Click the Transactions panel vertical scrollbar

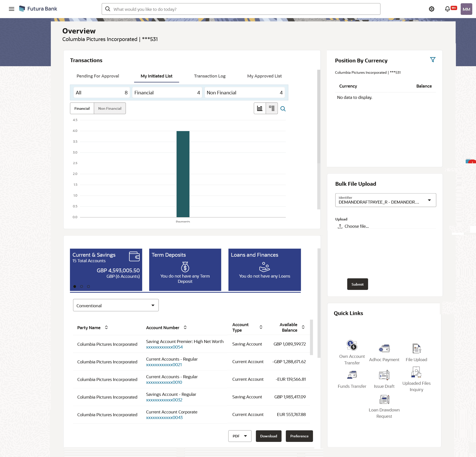click(319, 139)
